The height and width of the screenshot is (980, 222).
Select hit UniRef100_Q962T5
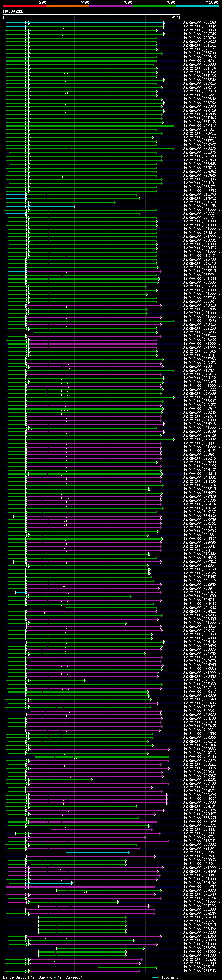tap(199, 459)
